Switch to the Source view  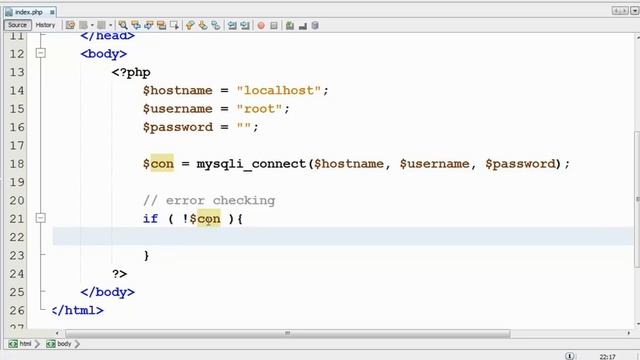pos(18,25)
